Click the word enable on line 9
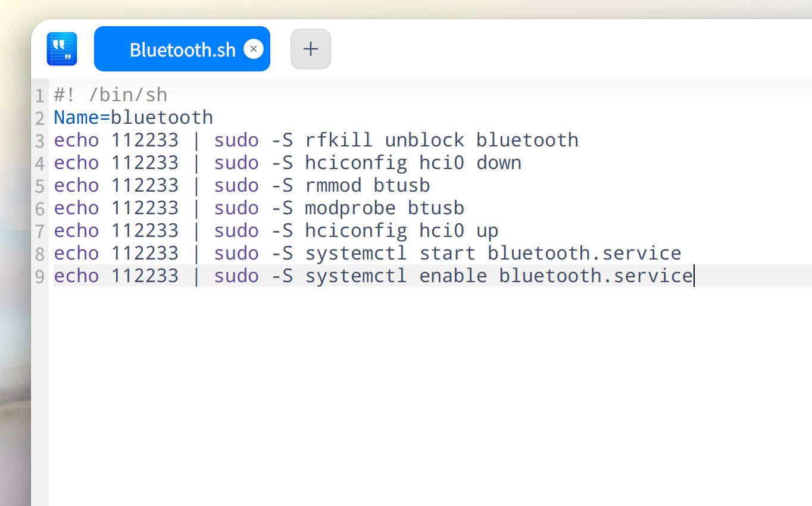This screenshot has width=812, height=506. click(453, 276)
